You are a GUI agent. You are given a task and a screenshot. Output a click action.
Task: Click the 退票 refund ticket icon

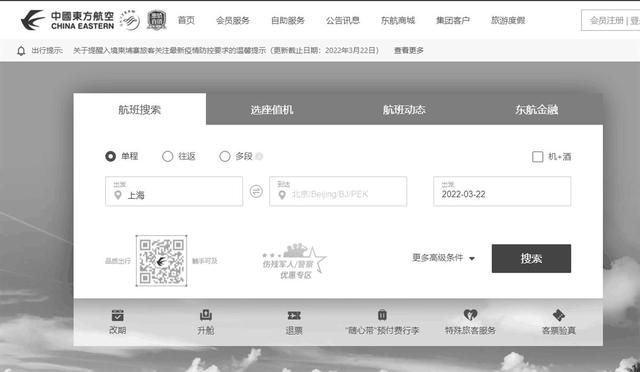[294, 315]
